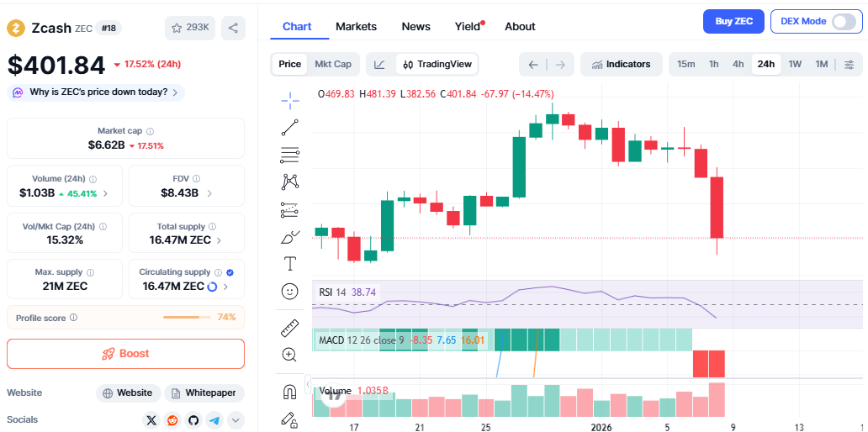Open the Markets tab

tap(356, 27)
